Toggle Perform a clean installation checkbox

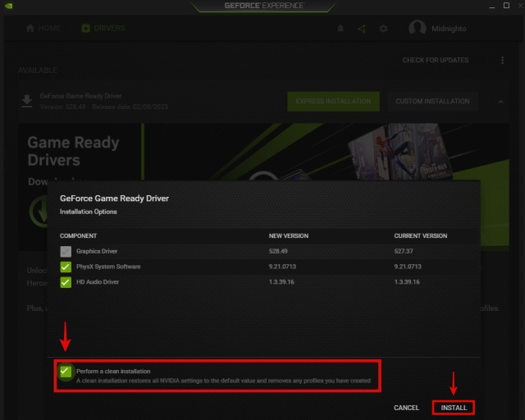(66, 371)
